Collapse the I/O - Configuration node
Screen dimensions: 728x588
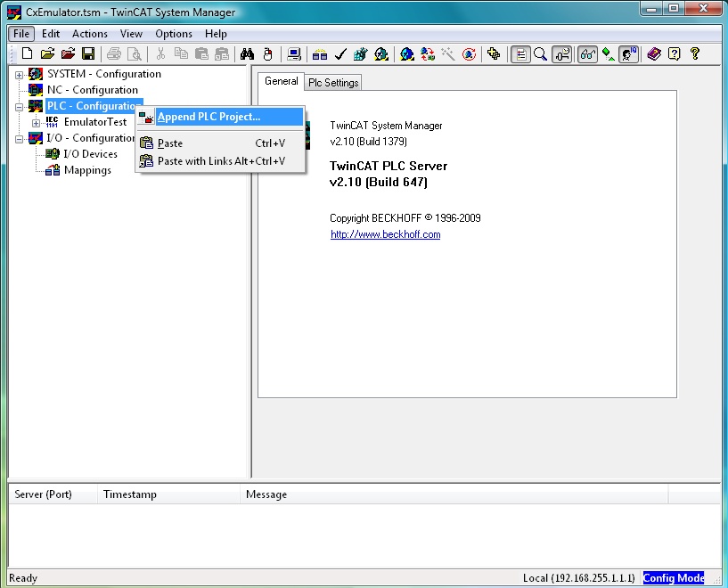pyautogui.click(x=19, y=139)
